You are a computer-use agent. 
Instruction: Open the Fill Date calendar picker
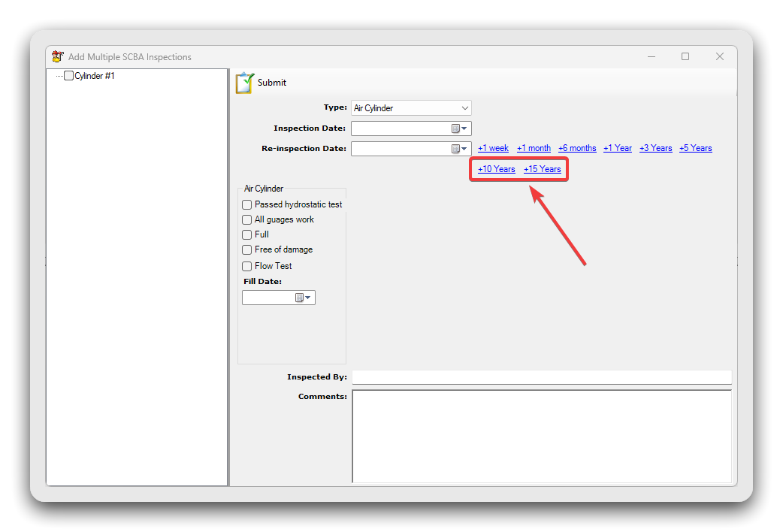(x=303, y=298)
